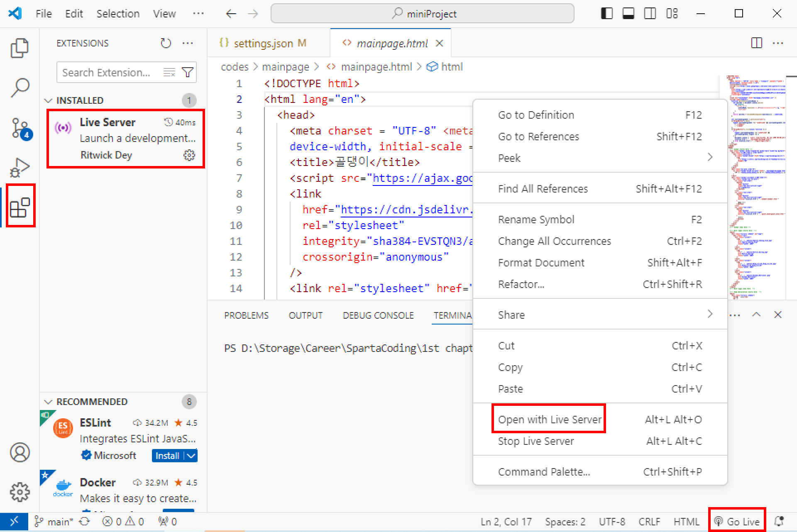
Task: Expand the Peek submenu
Action: (x=600, y=158)
